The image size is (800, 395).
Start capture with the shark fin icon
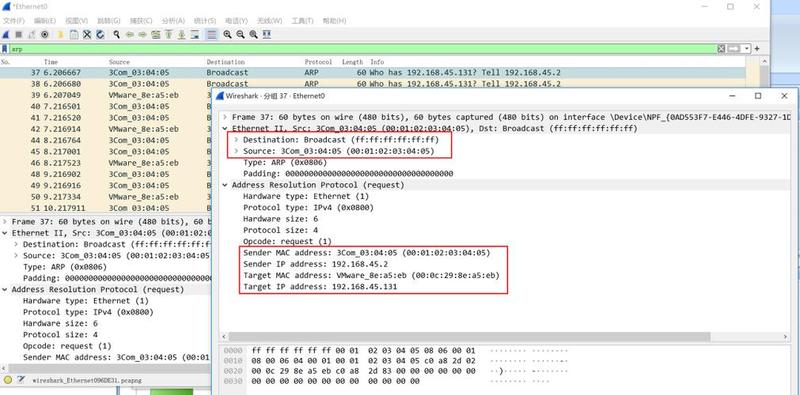pyautogui.click(x=6, y=35)
